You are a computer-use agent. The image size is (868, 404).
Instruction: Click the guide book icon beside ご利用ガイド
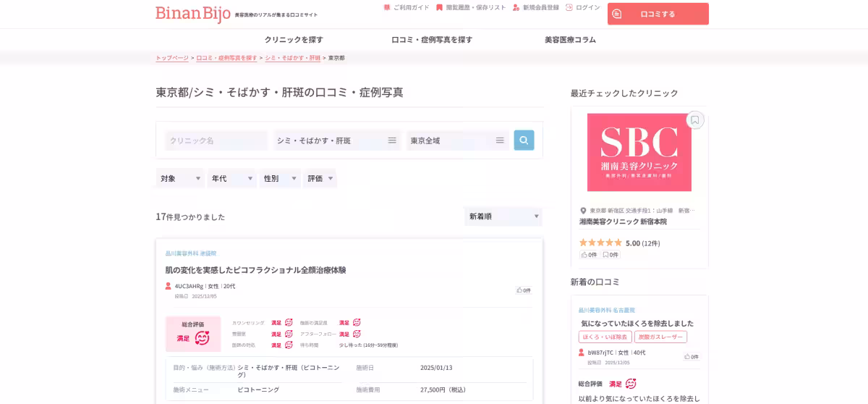point(387,7)
